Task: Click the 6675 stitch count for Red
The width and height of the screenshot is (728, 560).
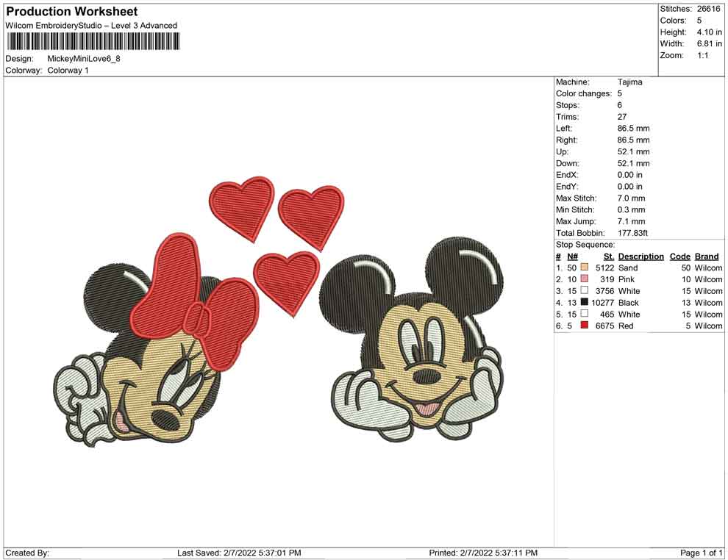Action: 604,326
